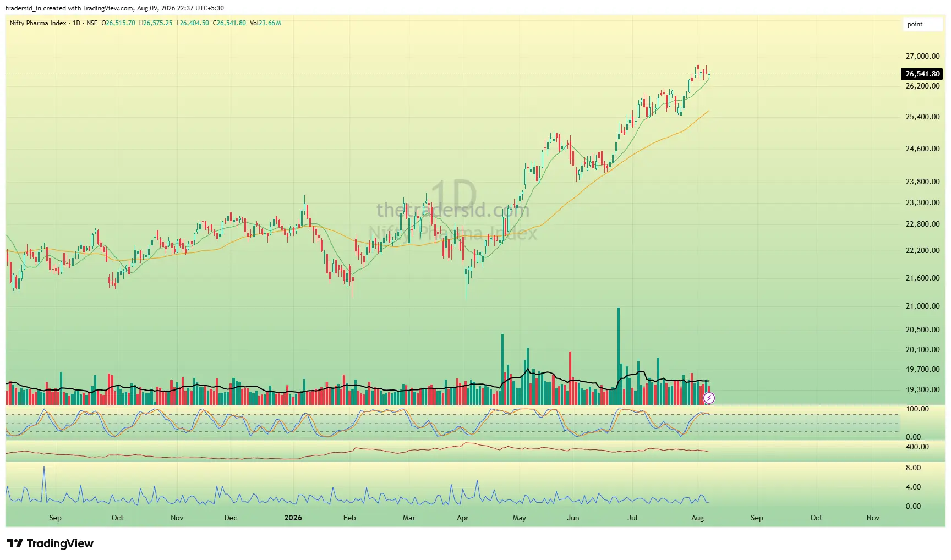Click the Mar label on time axis
The image size is (951, 560).
pyautogui.click(x=409, y=518)
